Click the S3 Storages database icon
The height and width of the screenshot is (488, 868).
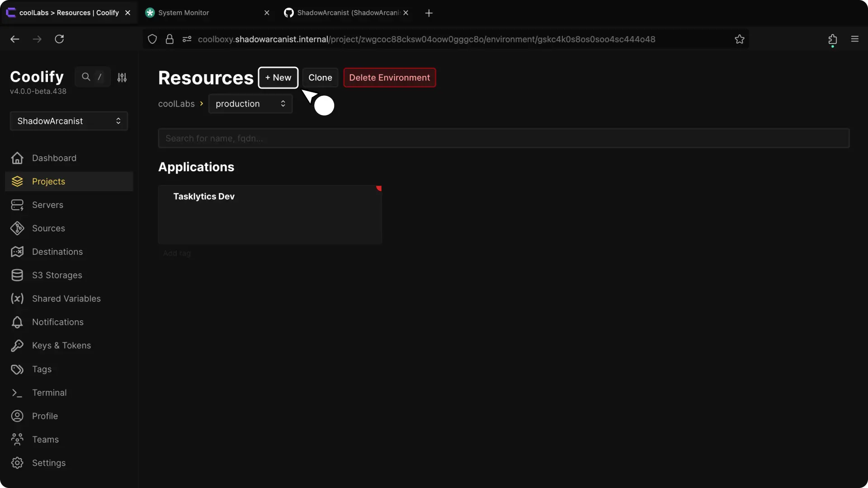(x=17, y=275)
